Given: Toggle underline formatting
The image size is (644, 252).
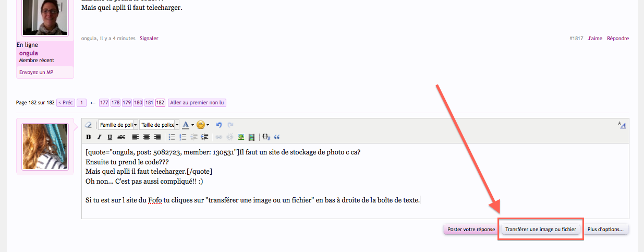Looking at the screenshot, I should tap(110, 137).
